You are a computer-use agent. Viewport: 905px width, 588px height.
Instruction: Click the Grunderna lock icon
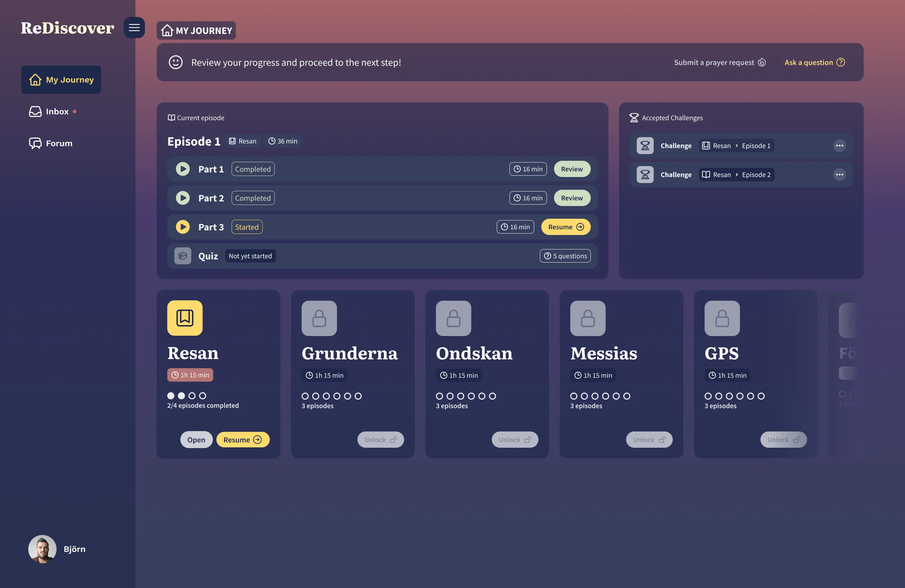(319, 318)
